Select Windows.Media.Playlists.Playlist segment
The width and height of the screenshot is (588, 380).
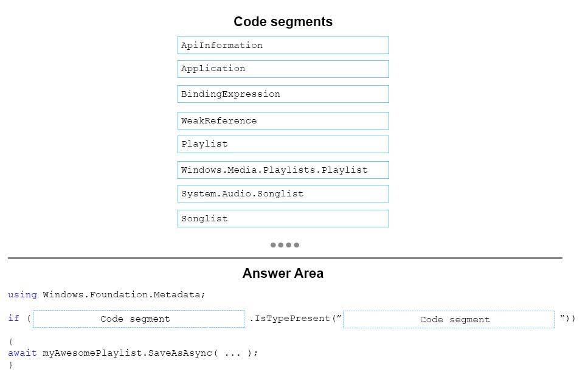coord(283,170)
